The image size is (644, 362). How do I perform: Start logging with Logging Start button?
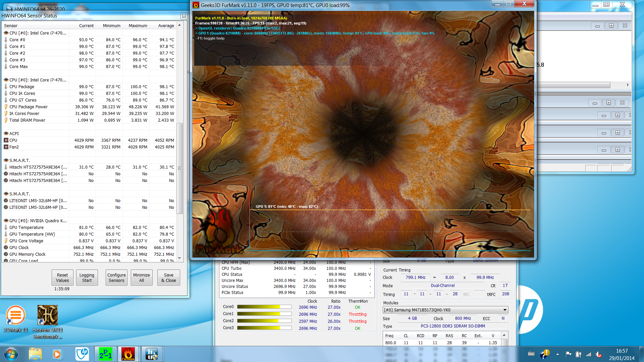pyautogui.click(x=87, y=278)
